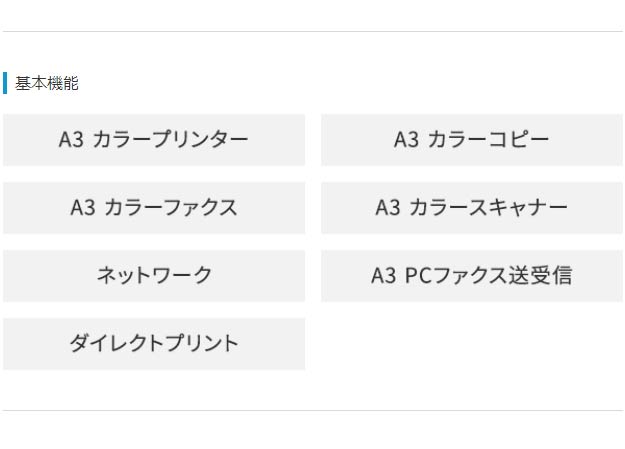Image resolution: width=625 pixels, height=449 pixels.
Task: Pick the color scanner function label
Action: click(x=488, y=208)
